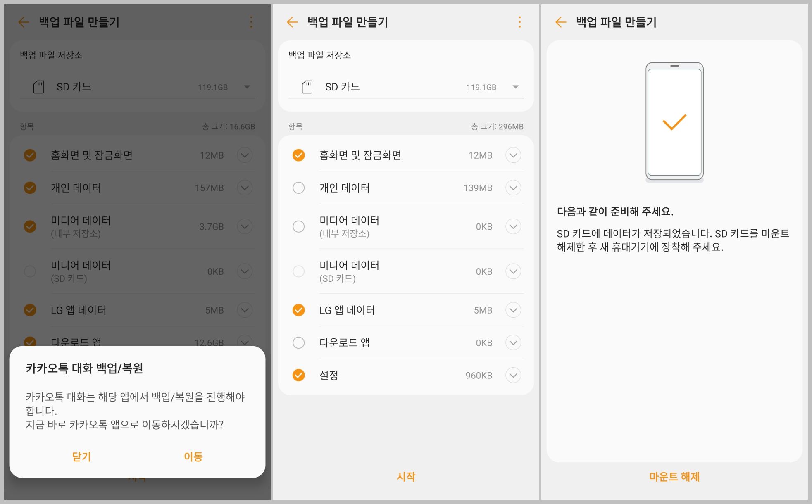Expand 다운로드 앱 details in middle screen
The image size is (812, 504).
[x=513, y=343]
